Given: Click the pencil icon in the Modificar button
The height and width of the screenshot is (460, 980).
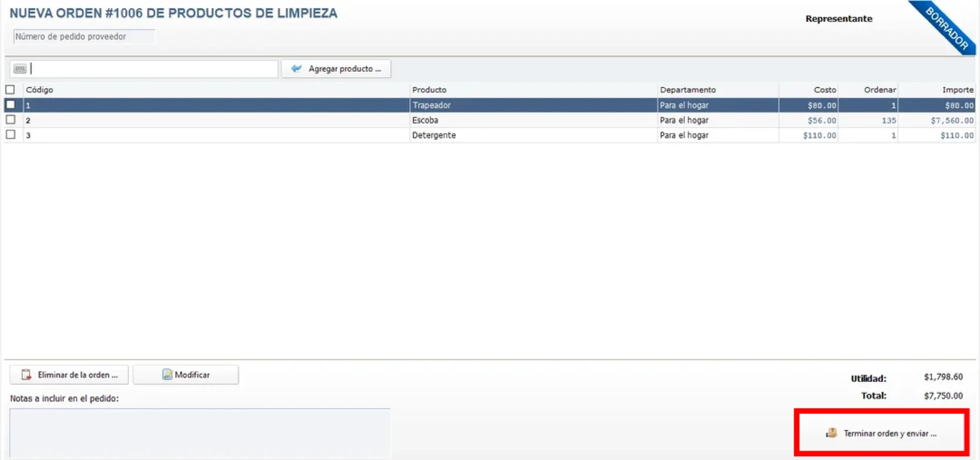Looking at the screenshot, I should (167, 375).
